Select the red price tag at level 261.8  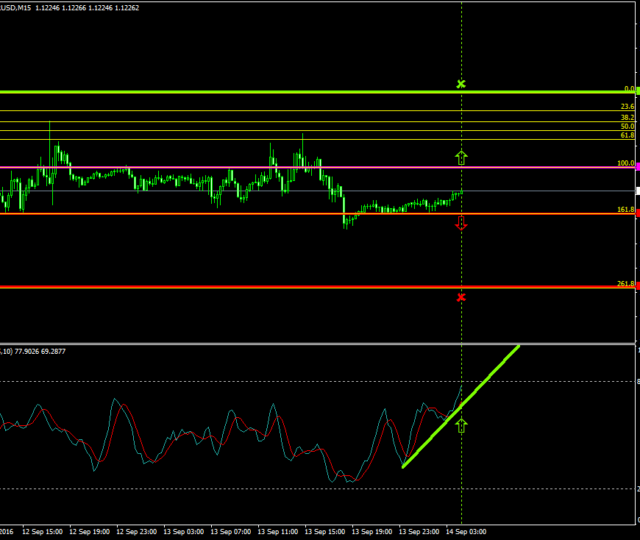(x=637, y=287)
